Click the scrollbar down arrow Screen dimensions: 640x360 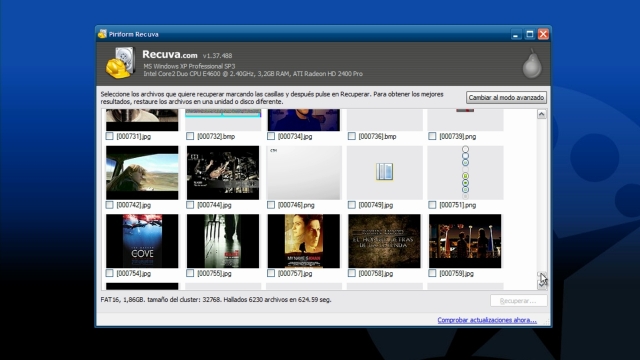tap(542, 284)
